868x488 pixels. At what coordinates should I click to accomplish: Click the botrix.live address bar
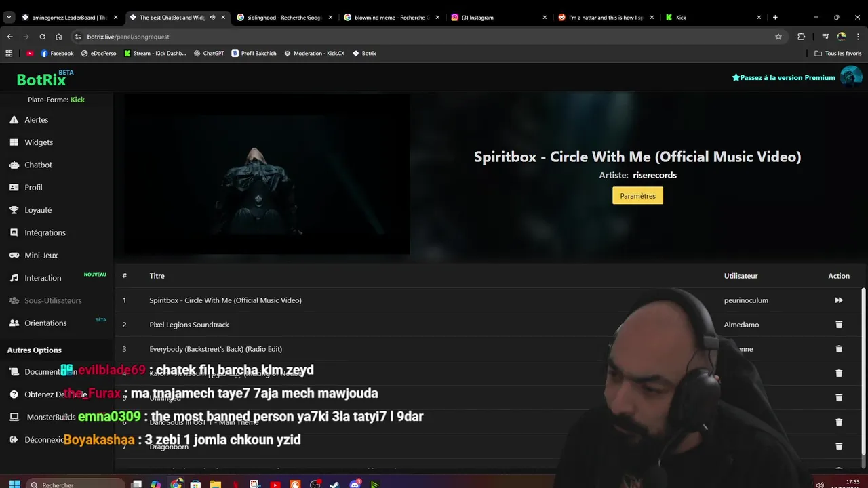427,37
